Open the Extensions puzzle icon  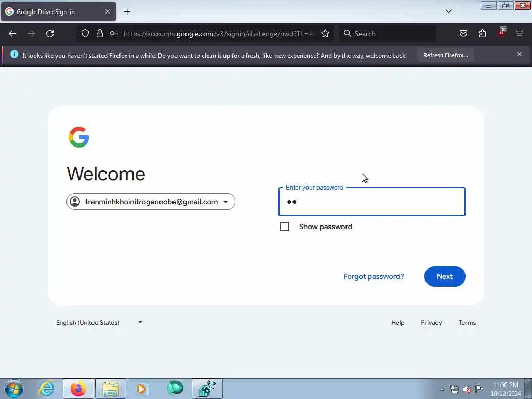(x=482, y=33)
